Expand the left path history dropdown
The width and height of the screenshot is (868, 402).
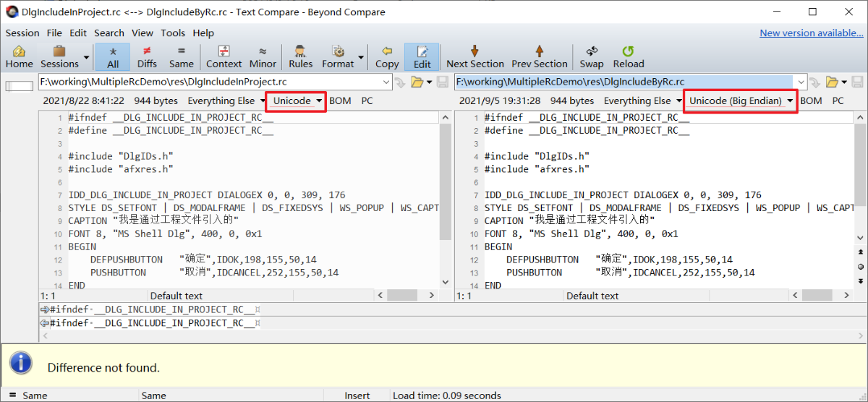tap(386, 82)
